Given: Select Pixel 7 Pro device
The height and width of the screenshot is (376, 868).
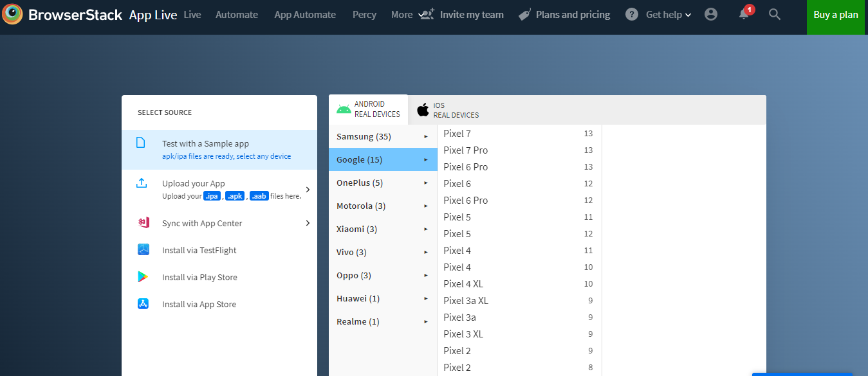Looking at the screenshot, I should tap(466, 150).
